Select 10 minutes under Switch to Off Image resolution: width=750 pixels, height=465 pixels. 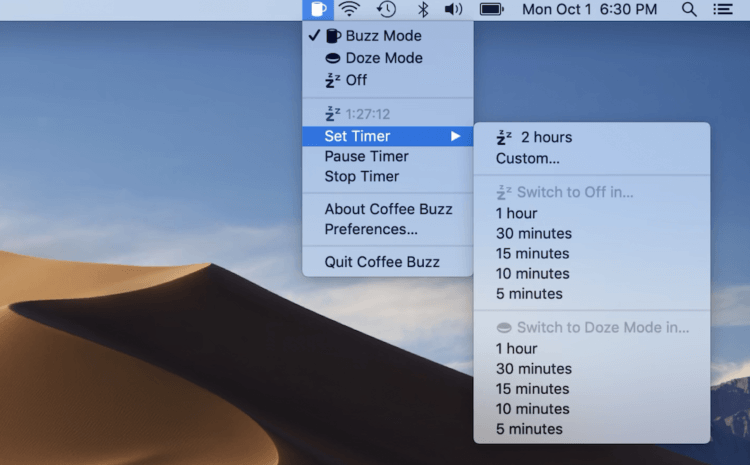click(592, 274)
